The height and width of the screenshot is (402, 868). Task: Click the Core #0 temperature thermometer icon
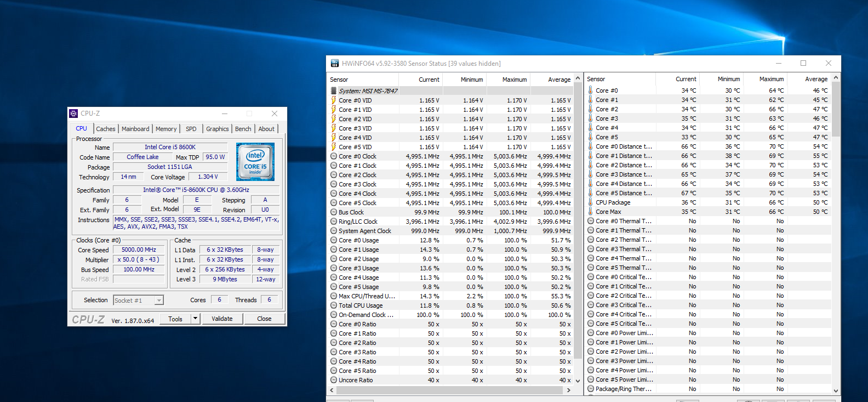coord(591,90)
